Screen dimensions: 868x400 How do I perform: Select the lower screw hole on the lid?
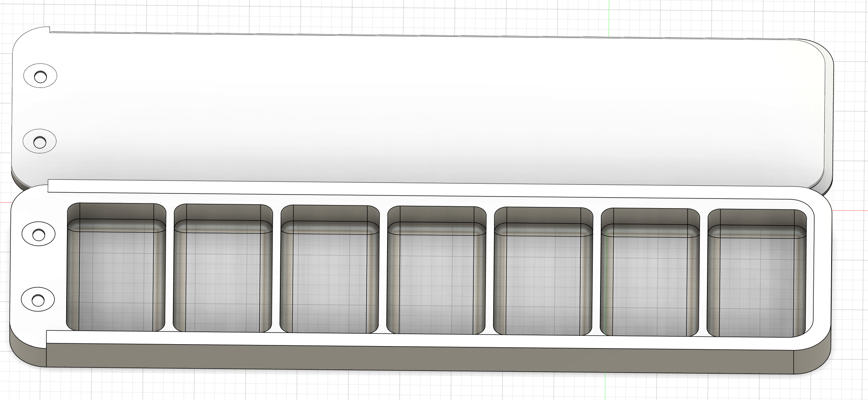39,142
